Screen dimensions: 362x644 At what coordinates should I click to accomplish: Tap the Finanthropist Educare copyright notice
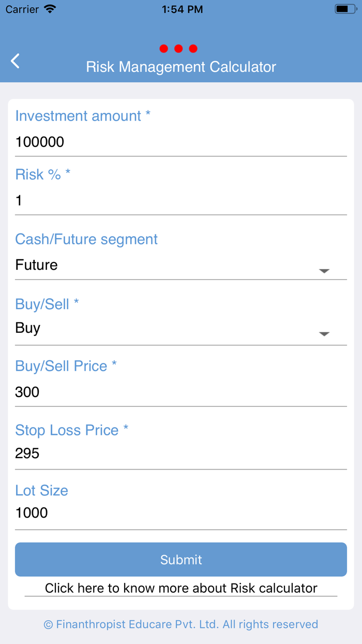(x=181, y=624)
